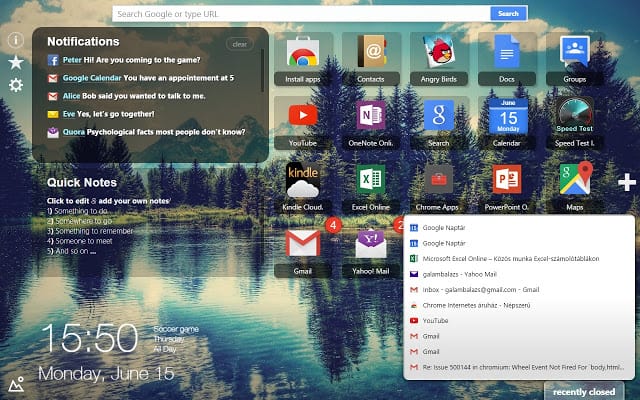Open the Yahoo! Mail app tile
Screen dimensions: 640x400
pos(371,251)
